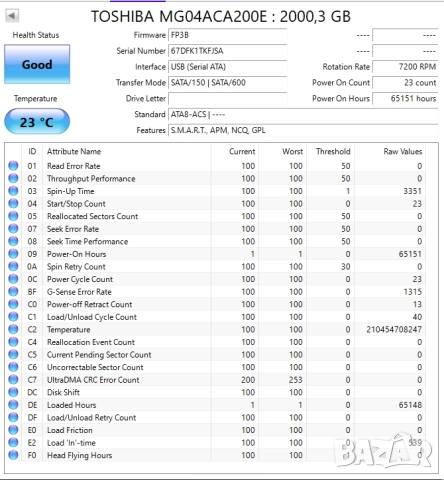This screenshot has height=480, width=444.
Task: Select status icon for Uncorrectable Sector Count
Action: 13,367
